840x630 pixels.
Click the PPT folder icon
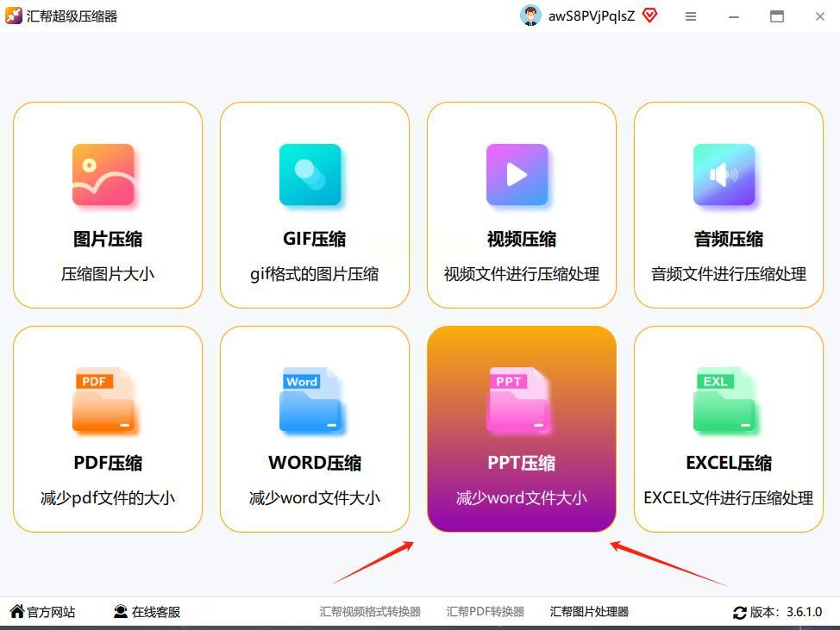[x=517, y=399]
